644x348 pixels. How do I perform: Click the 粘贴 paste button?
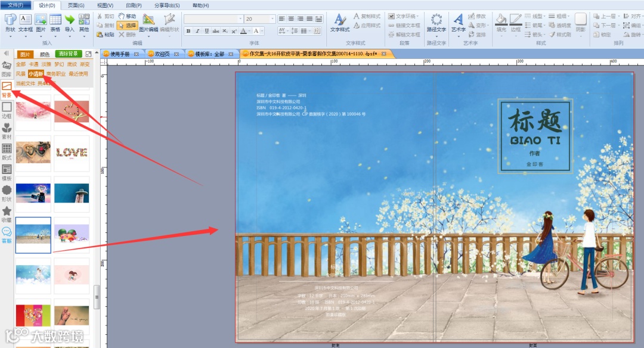click(x=106, y=35)
